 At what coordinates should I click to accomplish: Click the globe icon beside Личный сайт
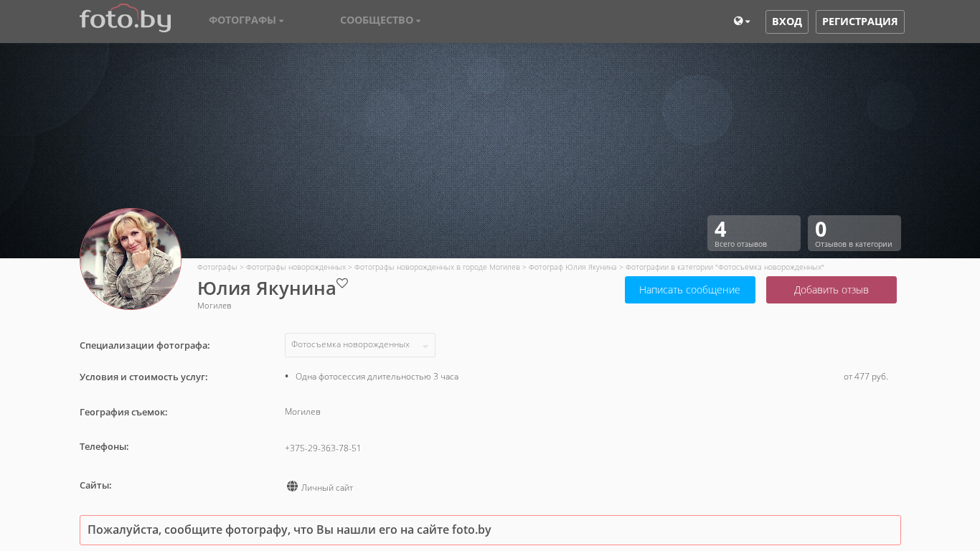292,486
